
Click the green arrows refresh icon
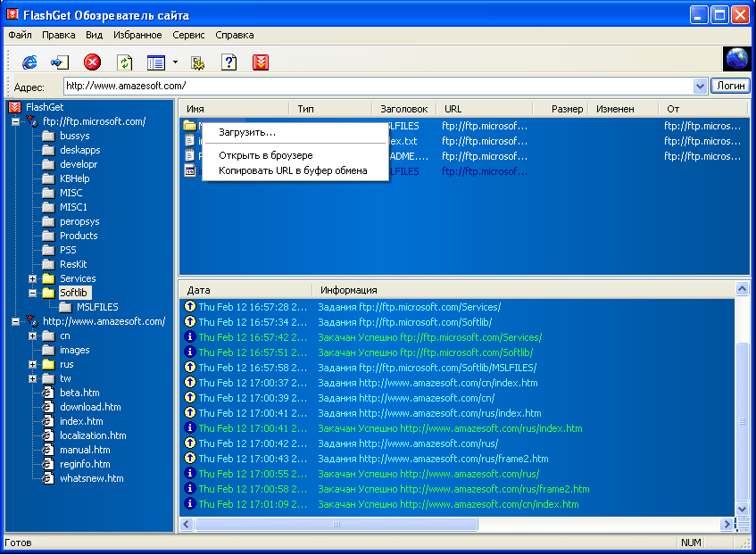[125, 62]
